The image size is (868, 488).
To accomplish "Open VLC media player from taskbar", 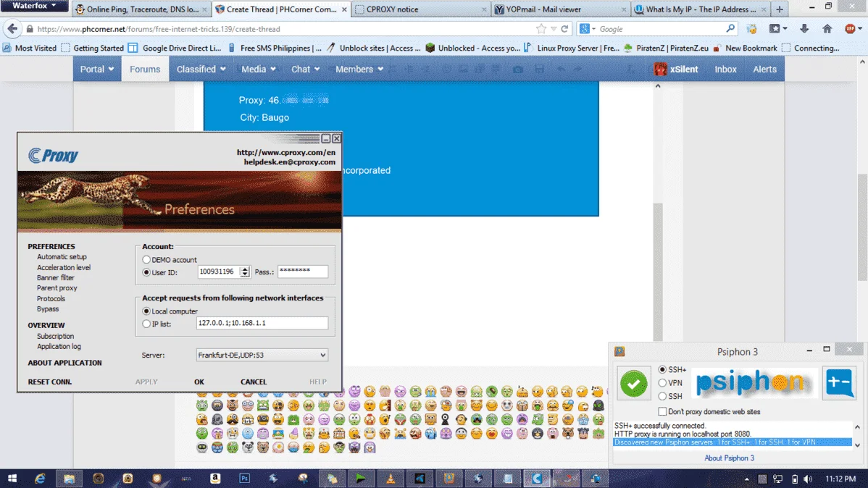I will coord(391,479).
